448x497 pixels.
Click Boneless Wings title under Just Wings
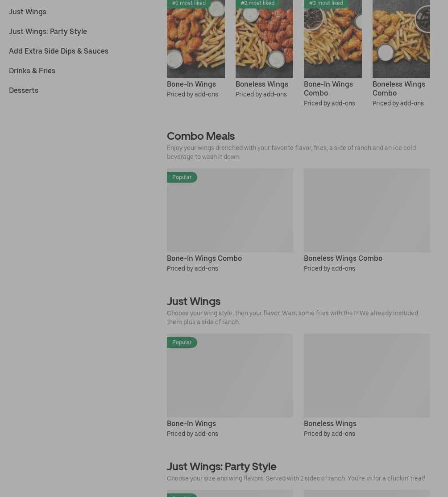coord(330,423)
